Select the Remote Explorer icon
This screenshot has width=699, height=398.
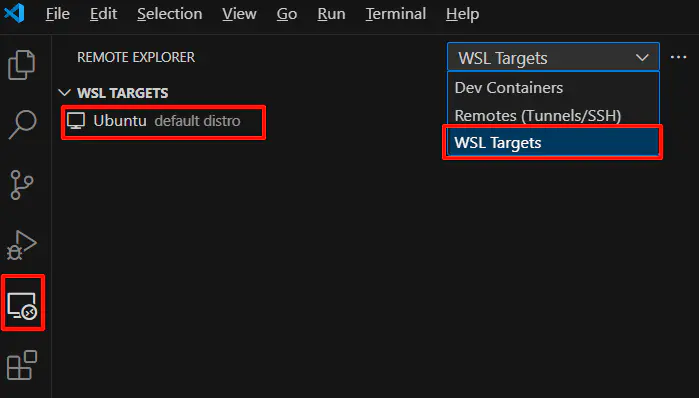22,306
